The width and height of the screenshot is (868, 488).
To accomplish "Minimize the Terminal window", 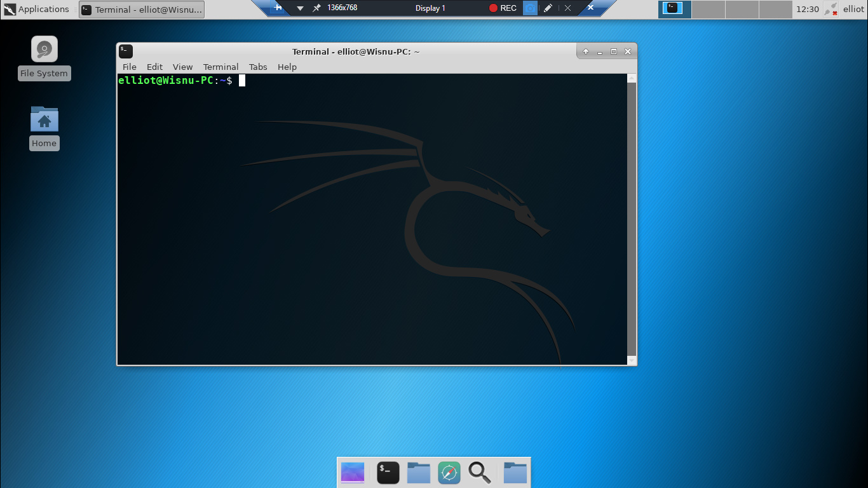I will [x=600, y=51].
